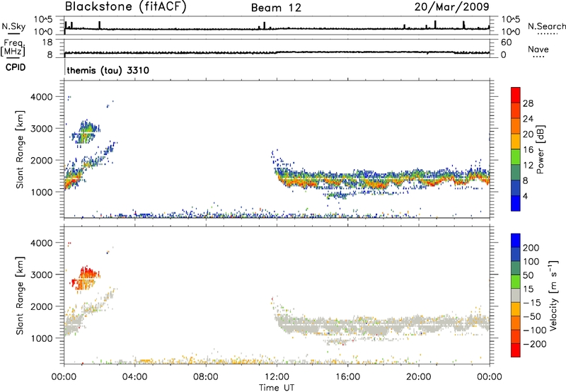Click the '20:00' time tick label
The height and width of the screenshot is (392, 566).
419,377
